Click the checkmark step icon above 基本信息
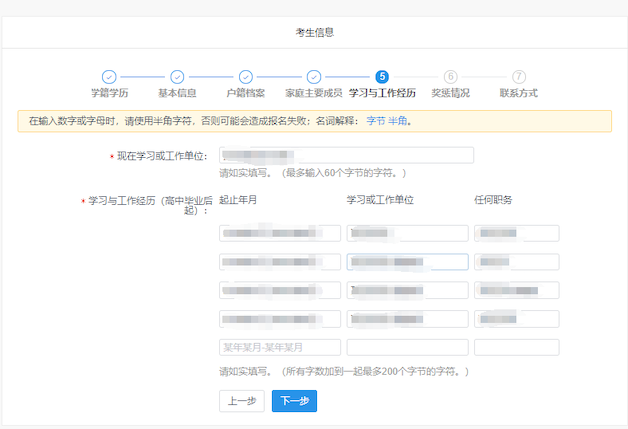628x429 pixels. point(177,77)
